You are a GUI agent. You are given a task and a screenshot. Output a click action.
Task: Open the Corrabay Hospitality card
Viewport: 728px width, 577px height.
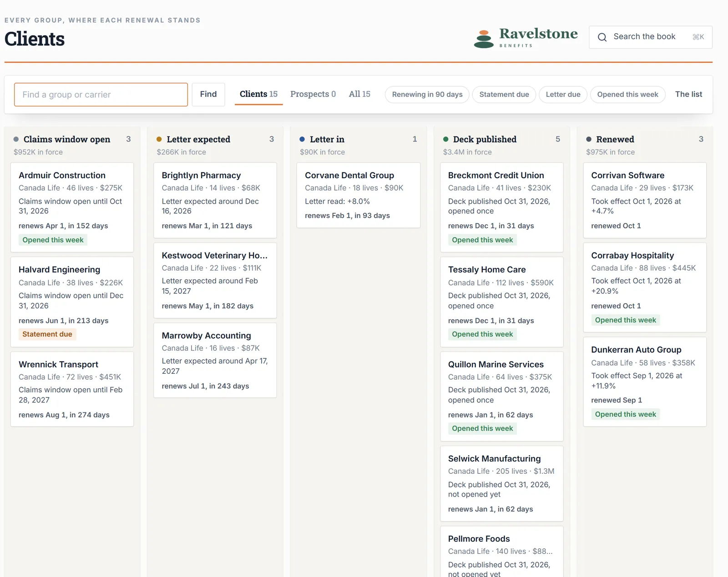[x=645, y=287]
